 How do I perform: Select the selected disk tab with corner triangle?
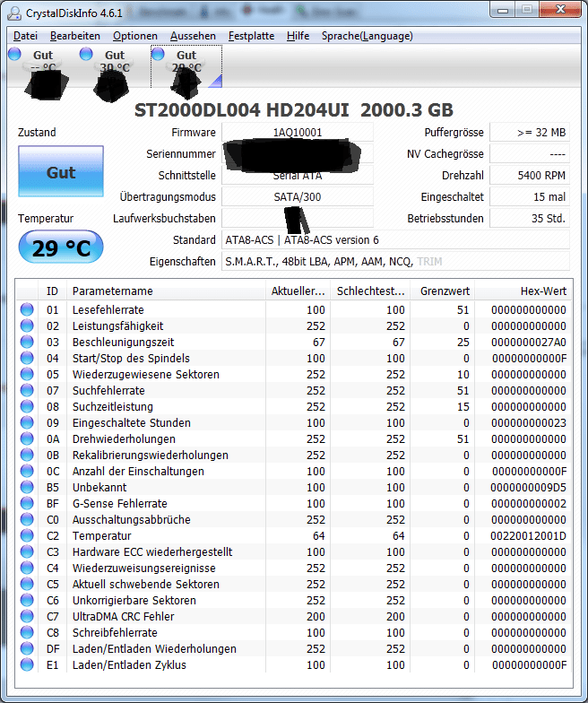[x=186, y=67]
